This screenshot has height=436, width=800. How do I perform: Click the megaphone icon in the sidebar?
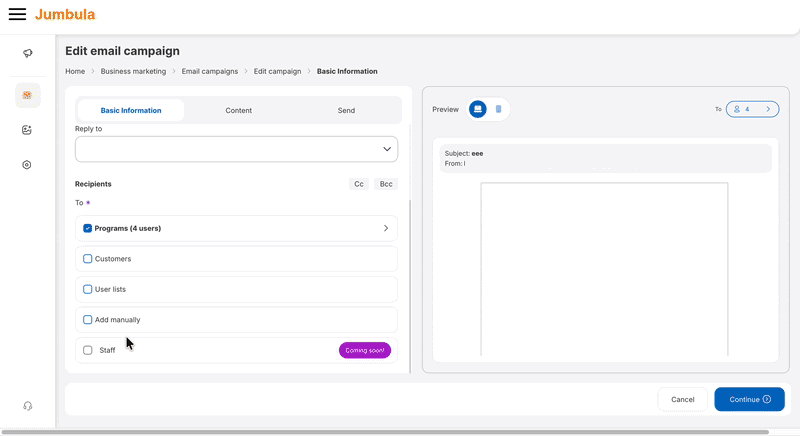coord(28,53)
